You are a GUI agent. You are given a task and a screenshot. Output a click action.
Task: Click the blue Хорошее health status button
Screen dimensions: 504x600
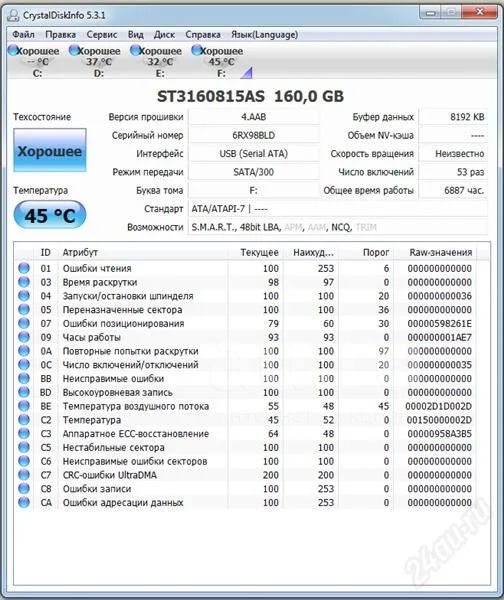pos(50,150)
